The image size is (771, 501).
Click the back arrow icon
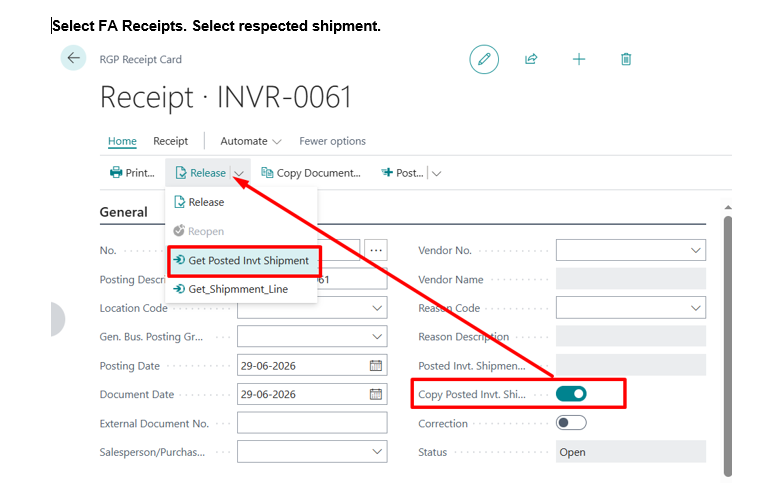73,58
